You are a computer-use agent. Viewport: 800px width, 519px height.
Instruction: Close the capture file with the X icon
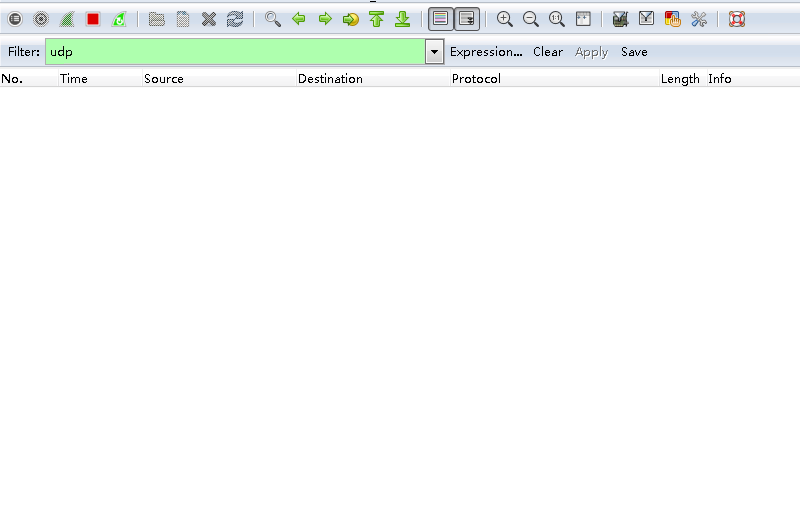coord(209,19)
